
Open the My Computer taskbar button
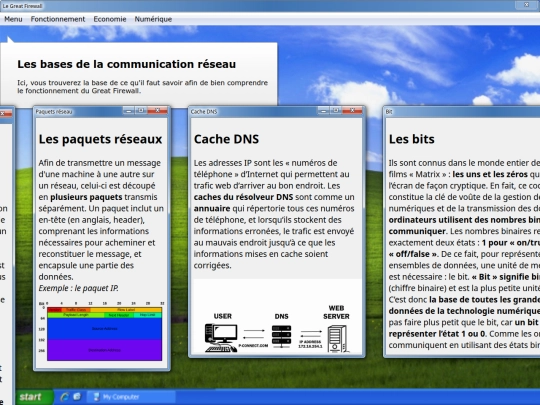click(131, 397)
